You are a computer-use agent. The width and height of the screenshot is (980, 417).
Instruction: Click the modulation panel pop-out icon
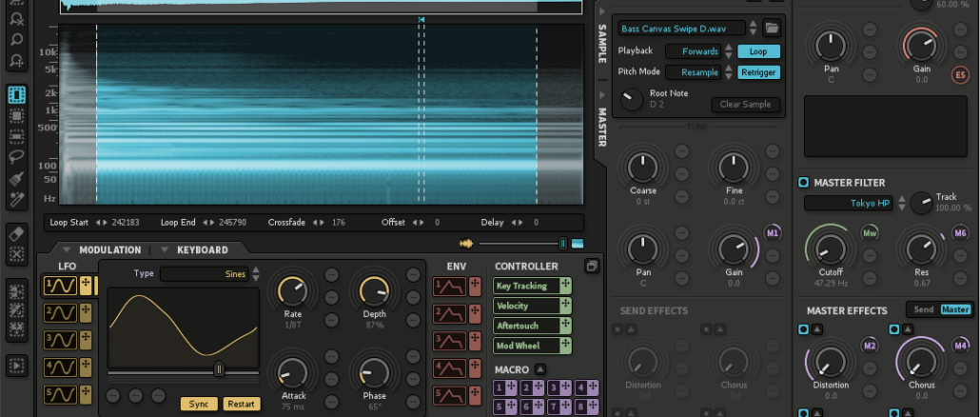591,267
